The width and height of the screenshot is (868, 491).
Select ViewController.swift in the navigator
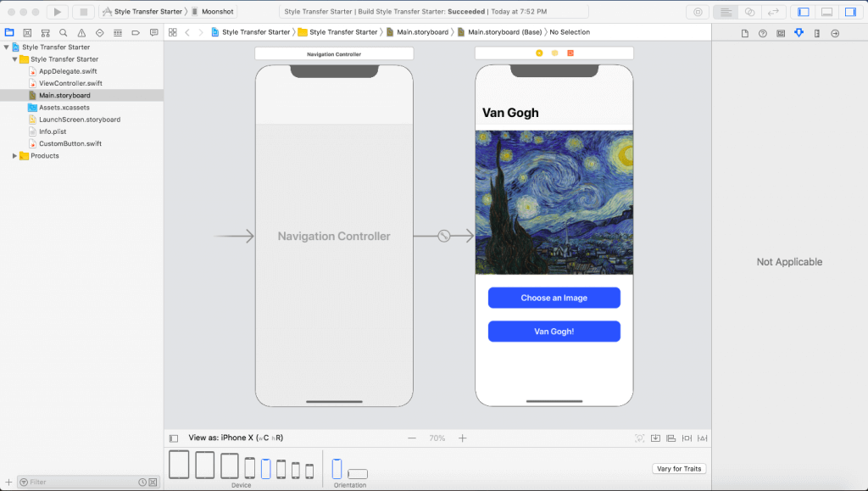(x=70, y=83)
